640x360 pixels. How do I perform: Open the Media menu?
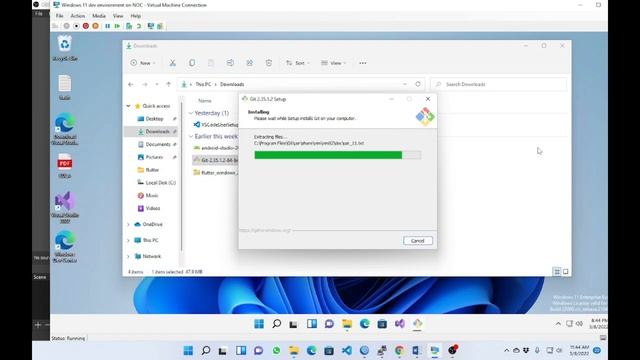[x=99, y=16]
